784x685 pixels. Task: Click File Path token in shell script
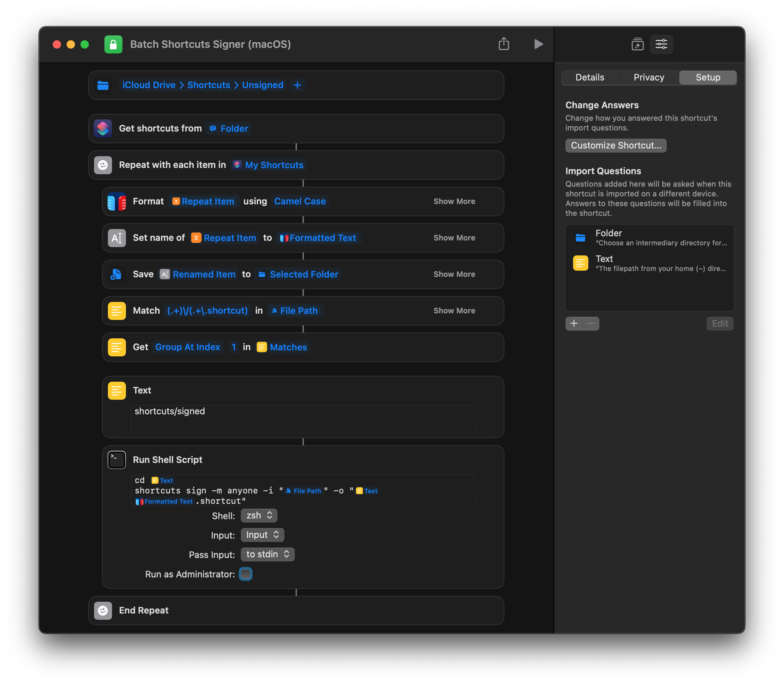coord(303,491)
